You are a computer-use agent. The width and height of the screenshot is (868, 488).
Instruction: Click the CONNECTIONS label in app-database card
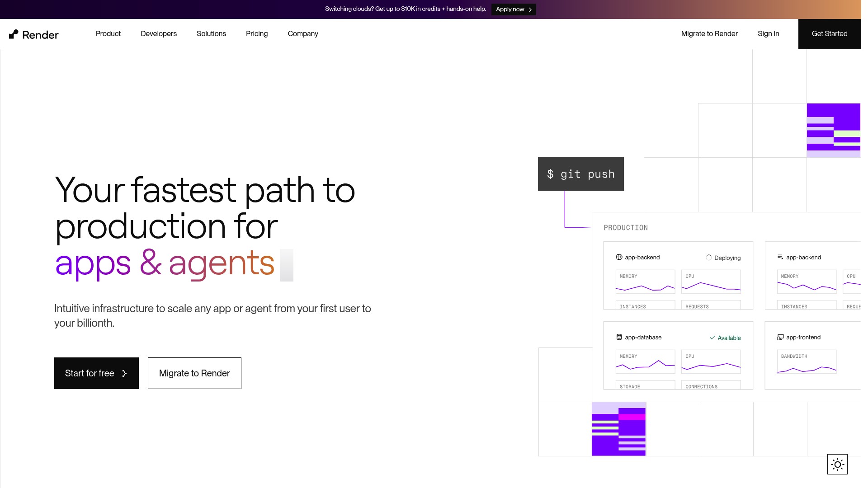(x=701, y=387)
